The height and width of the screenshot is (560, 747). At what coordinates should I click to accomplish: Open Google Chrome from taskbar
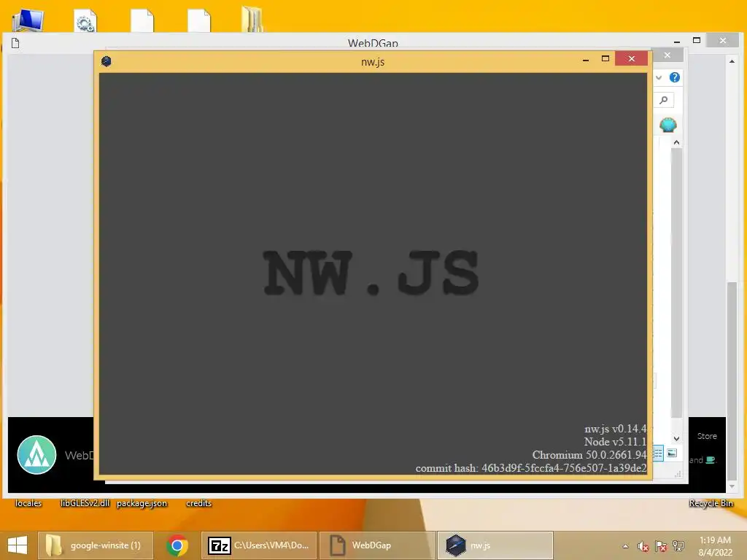177,545
